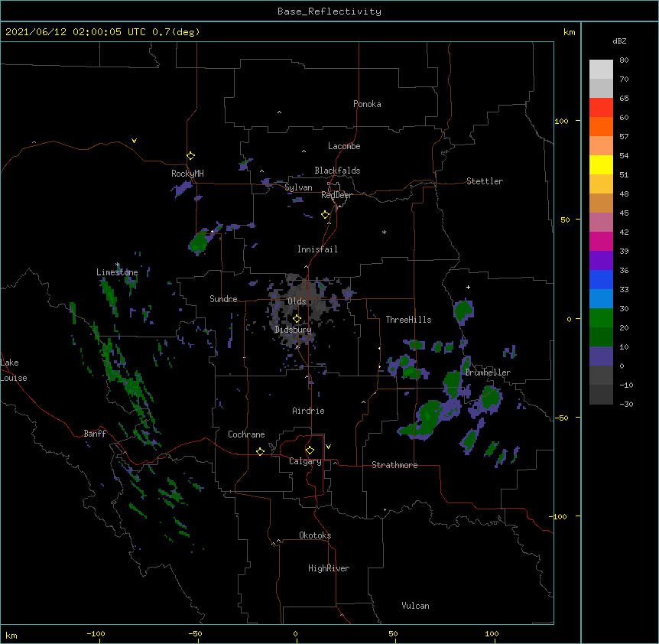The width and height of the screenshot is (659, 644).
Task: Click the Airdrie label
Action: coord(308,411)
